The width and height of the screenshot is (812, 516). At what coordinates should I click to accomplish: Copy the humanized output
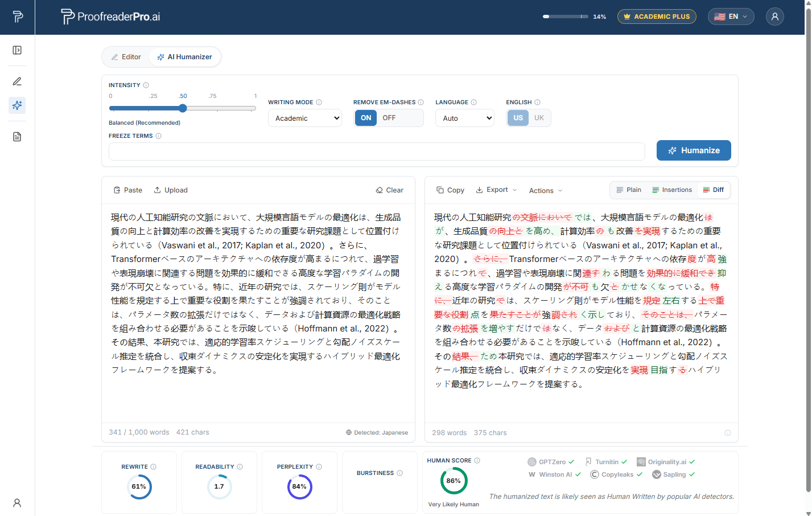click(450, 190)
